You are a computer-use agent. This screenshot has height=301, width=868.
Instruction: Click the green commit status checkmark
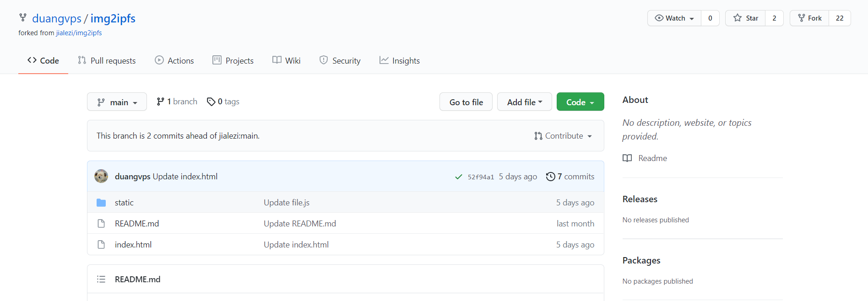coord(458,177)
